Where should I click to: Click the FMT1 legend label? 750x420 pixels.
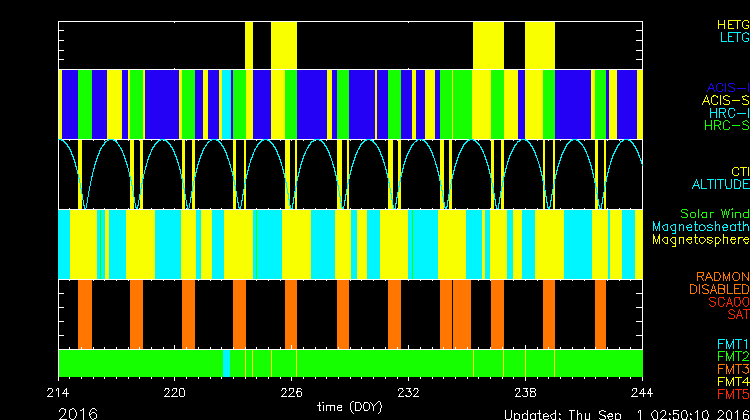tap(731, 343)
